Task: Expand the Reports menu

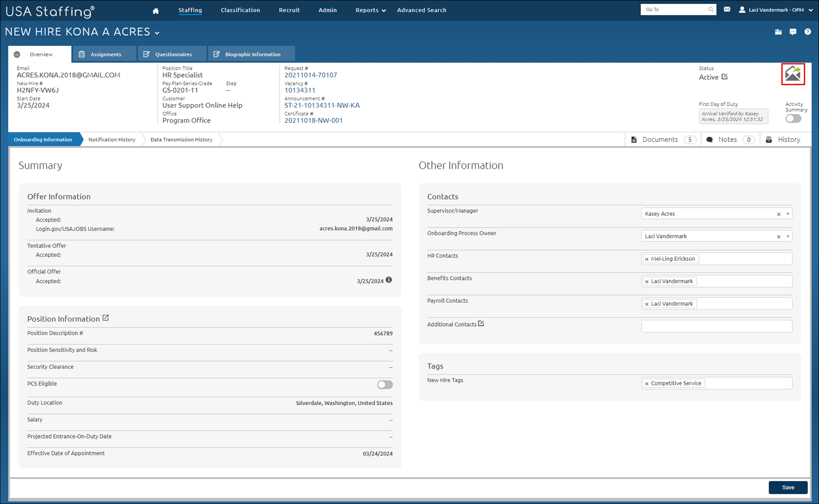Action: pos(370,10)
